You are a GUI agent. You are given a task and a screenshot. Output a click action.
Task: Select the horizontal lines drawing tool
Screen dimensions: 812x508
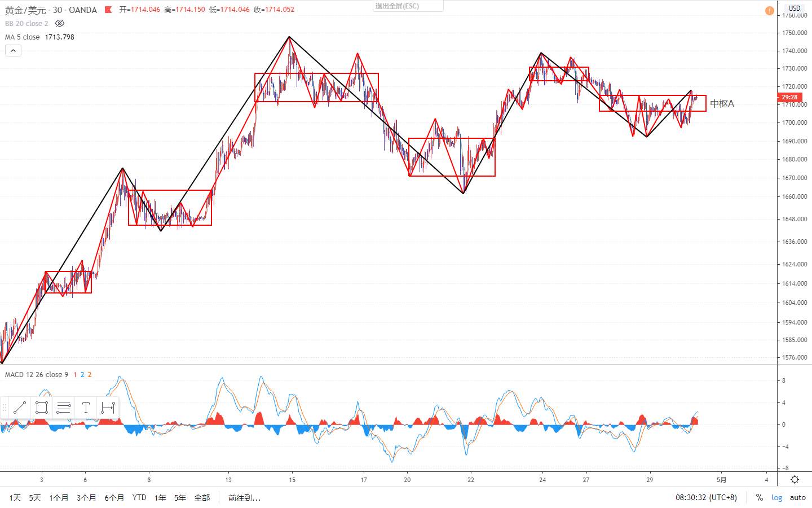coord(64,408)
